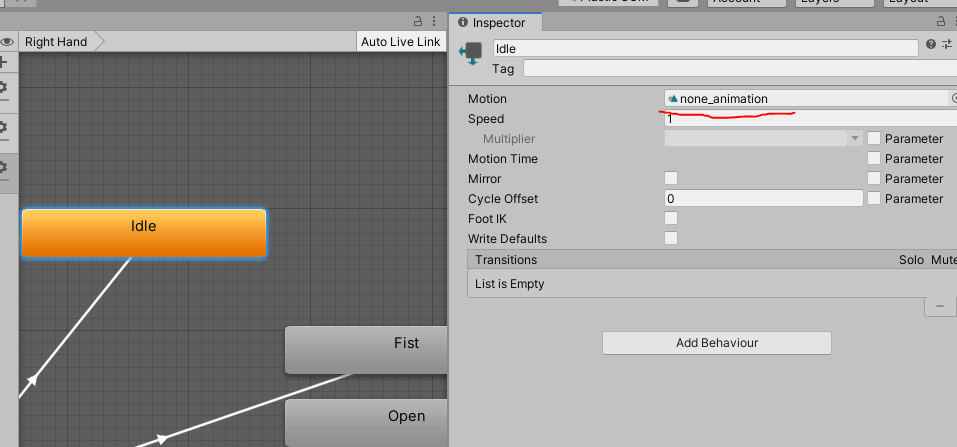Click the Motion label
Screen dimensions: 957x447
pos(487,99)
